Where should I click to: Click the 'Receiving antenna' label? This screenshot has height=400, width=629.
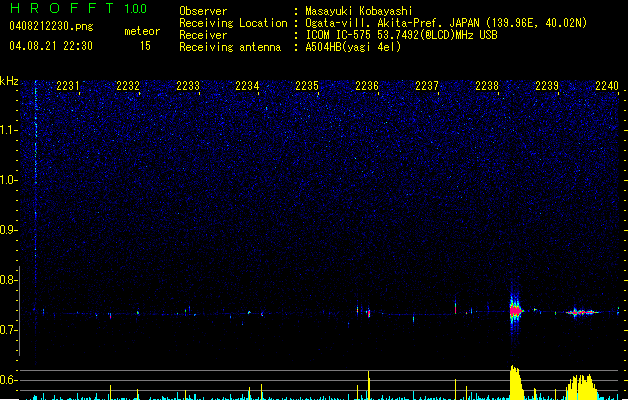(230, 47)
